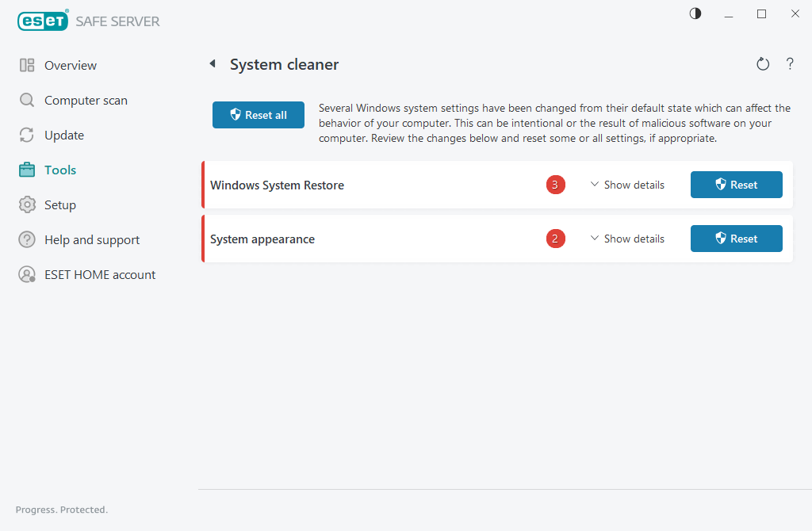Image resolution: width=812 pixels, height=531 pixels.
Task: Click the Setup gear icon
Action: pyautogui.click(x=27, y=205)
